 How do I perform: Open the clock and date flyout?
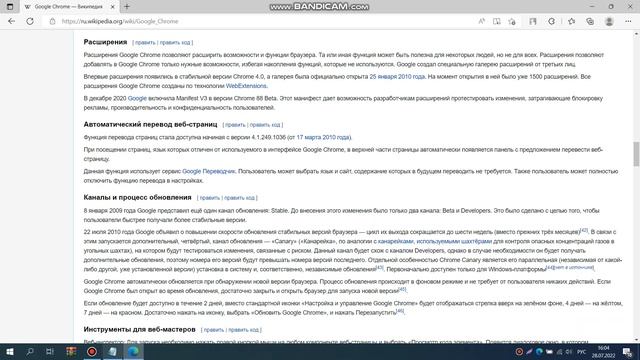click(604, 352)
